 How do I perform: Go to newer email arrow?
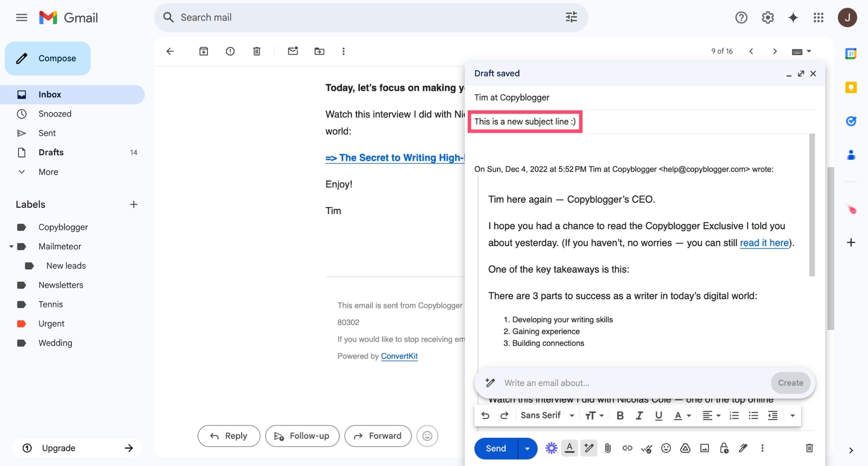751,51
